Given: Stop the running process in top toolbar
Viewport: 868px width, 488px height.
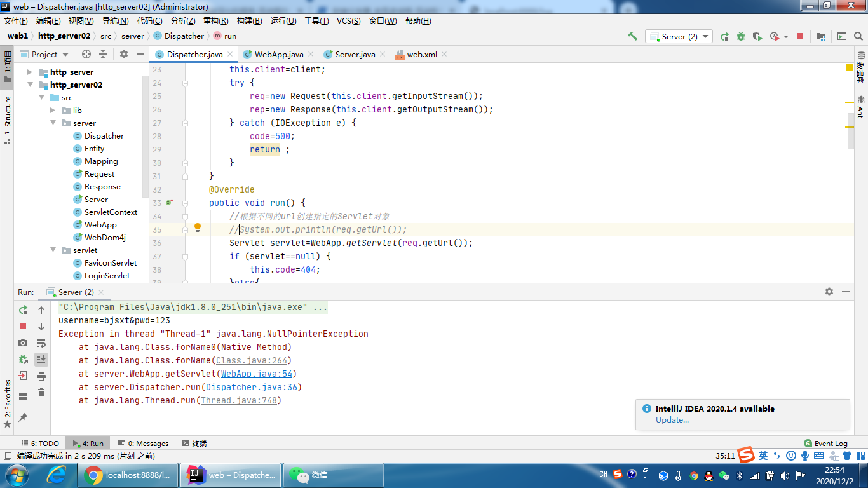Looking at the screenshot, I should (800, 36).
